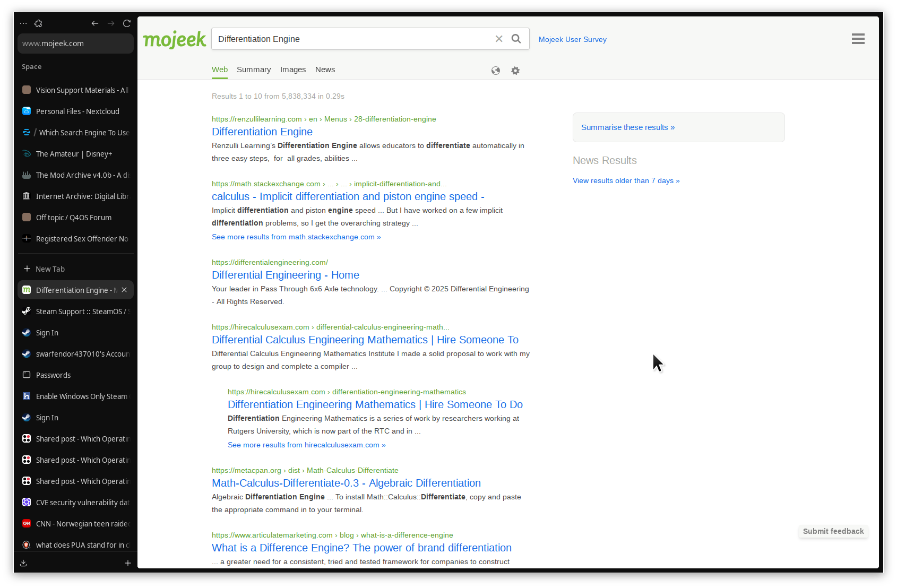Click the New Tab sidebar button
Screen dimensions: 897x588
[50, 269]
